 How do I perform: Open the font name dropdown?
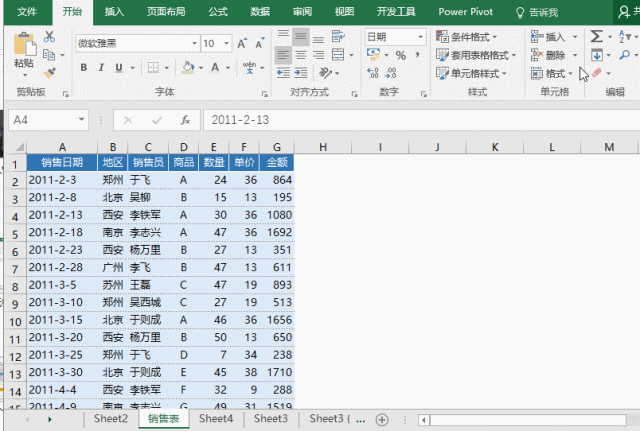point(195,43)
